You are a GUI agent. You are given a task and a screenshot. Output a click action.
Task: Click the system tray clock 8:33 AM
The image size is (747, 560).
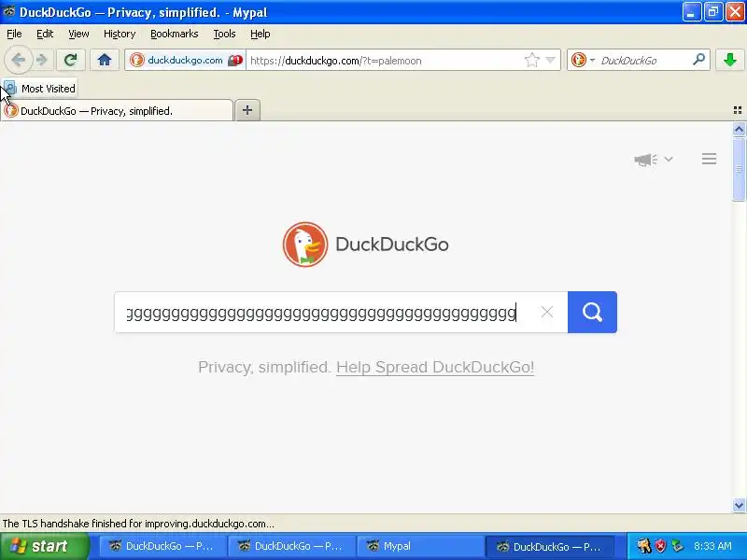(x=712, y=546)
